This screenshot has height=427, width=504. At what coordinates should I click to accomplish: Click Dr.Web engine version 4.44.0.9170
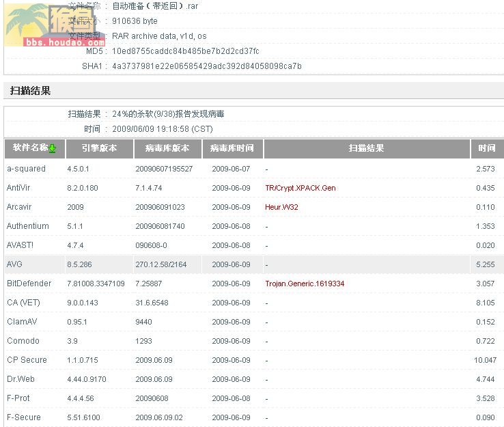(x=87, y=379)
